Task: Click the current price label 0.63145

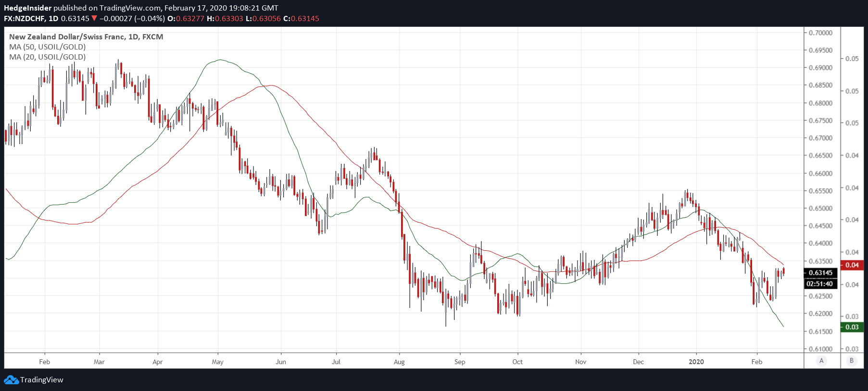Action: coord(820,273)
